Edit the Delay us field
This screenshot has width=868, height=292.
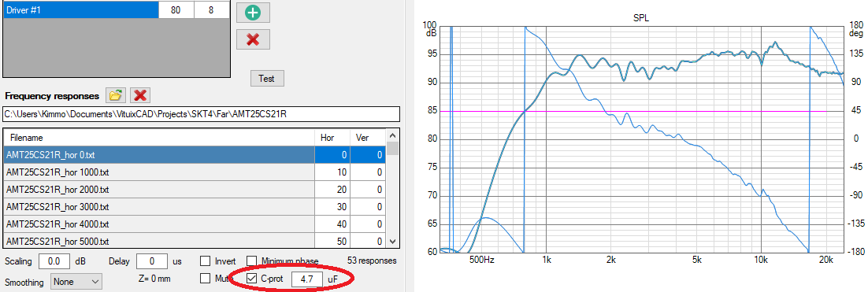tap(151, 261)
